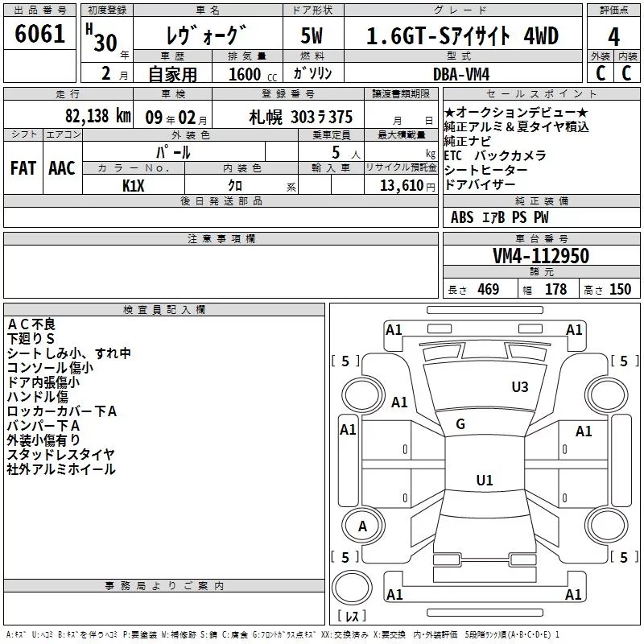Select the note スタッドレスタイヤ
644x644 pixels.
click(61, 454)
